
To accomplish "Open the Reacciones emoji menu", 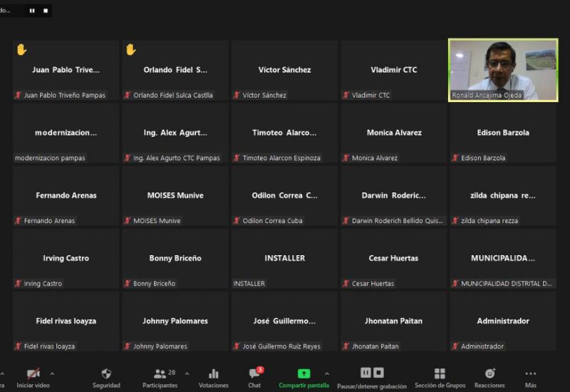I will click(x=489, y=373).
